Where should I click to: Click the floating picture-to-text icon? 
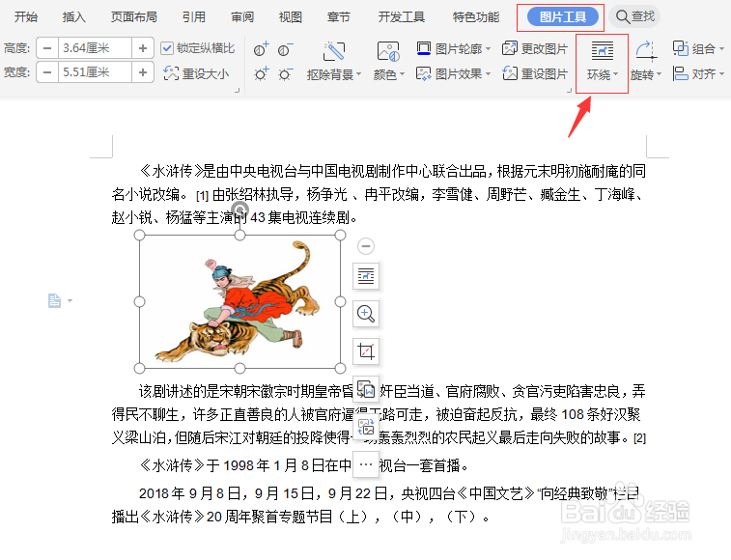[x=366, y=389]
